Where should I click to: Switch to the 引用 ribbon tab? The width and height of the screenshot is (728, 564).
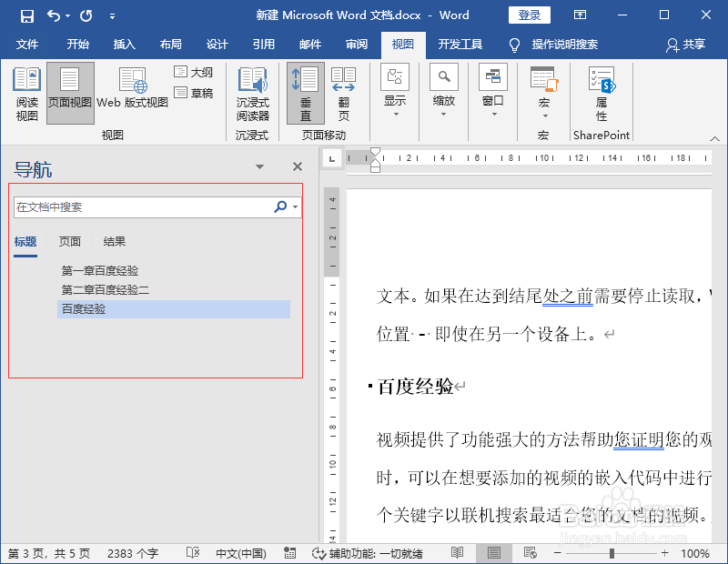tap(263, 44)
